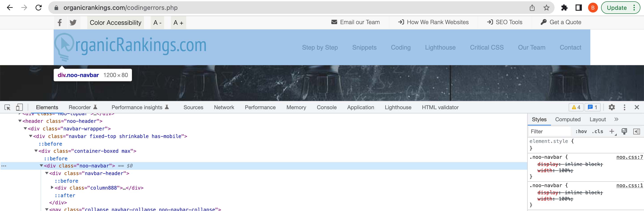Share this page via share icon
This screenshot has height=211, width=644.
tap(532, 8)
